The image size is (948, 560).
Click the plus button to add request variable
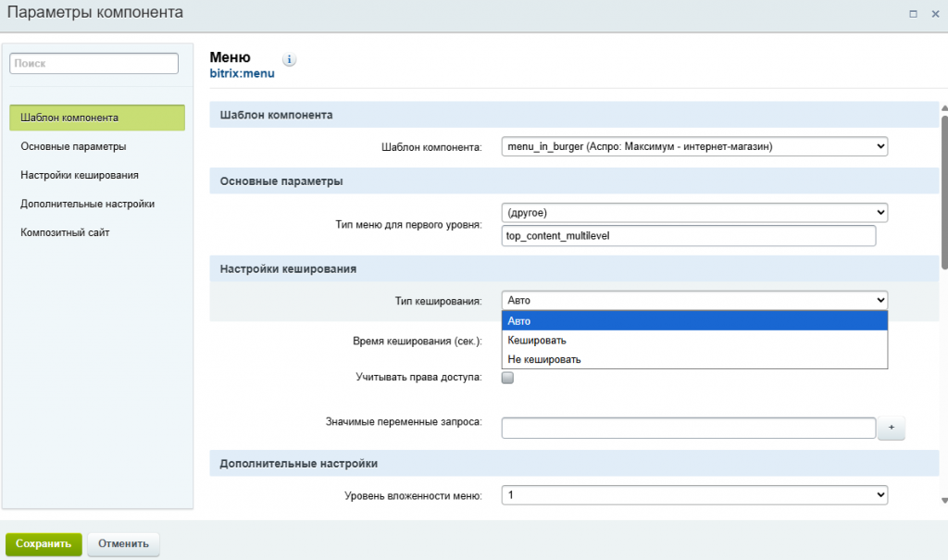pos(891,428)
